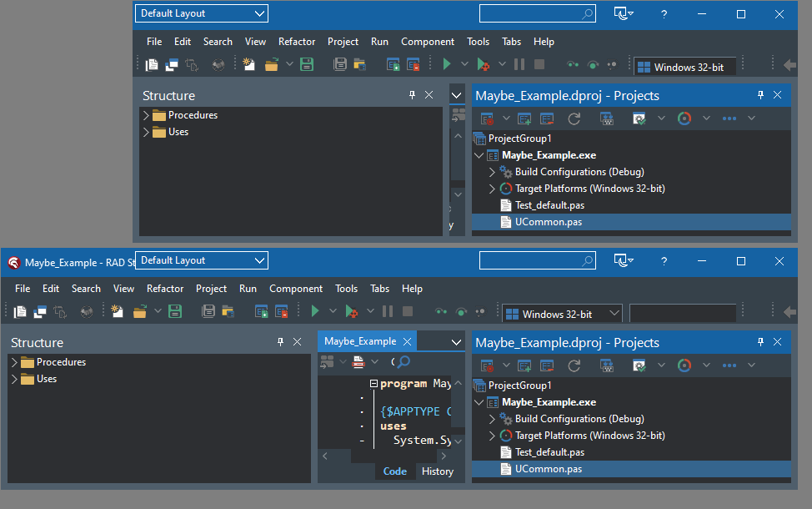Screen dimensions: 812x509
Task: Open Component menu in lower window
Action: [296, 289]
